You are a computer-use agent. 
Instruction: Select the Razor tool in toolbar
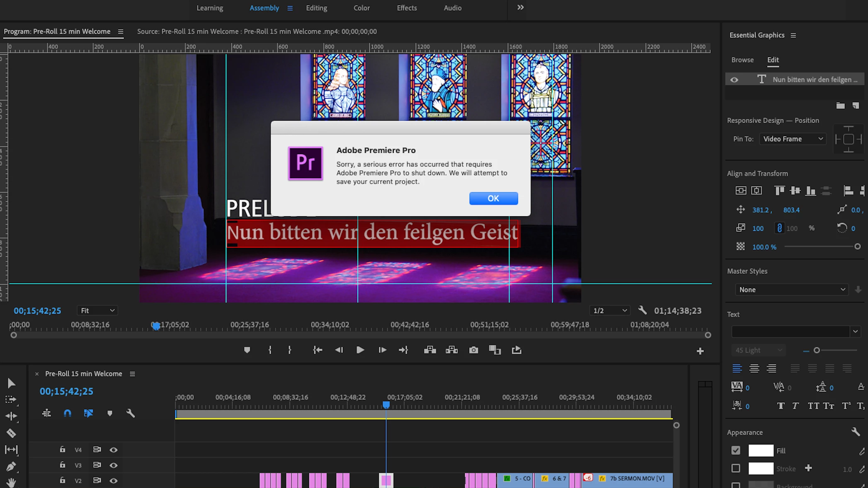click(11, 433)
